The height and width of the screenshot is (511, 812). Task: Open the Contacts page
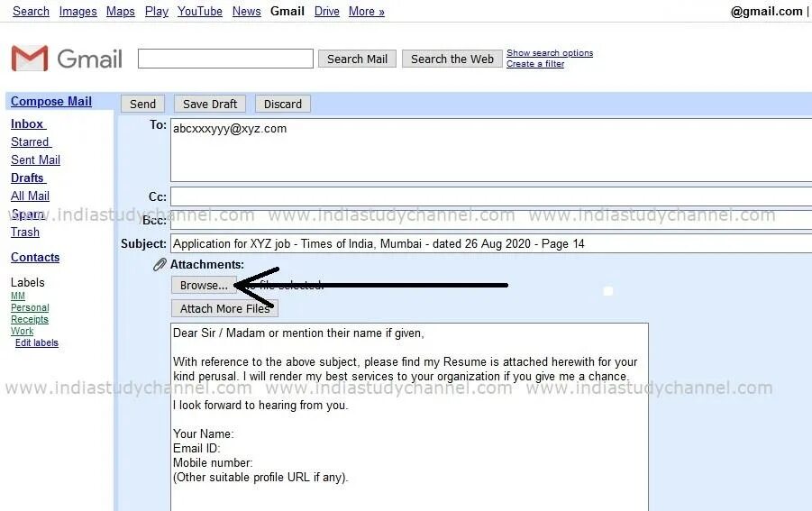[35, 258]
